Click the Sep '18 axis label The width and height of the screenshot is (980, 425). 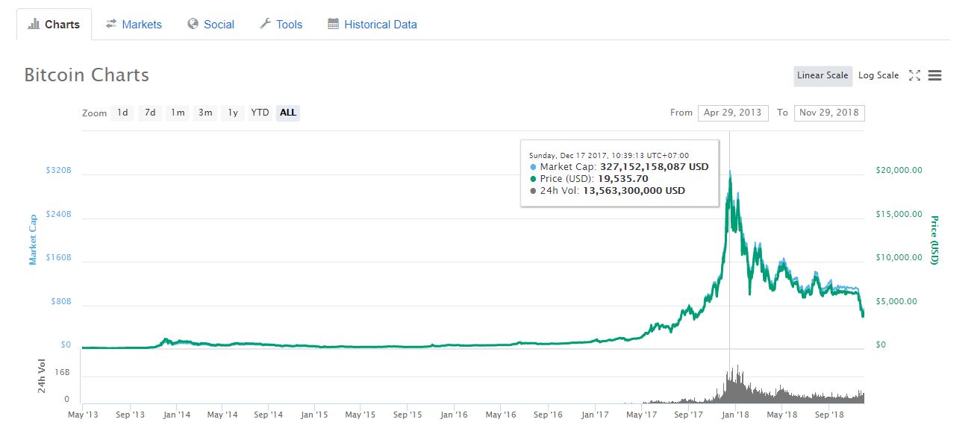pyautogui.click(x=829, y=414)
